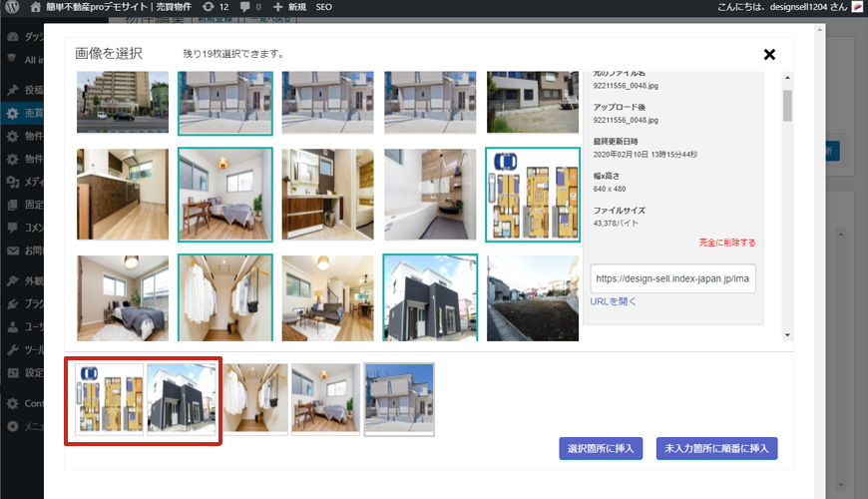The image size is (868, 499).
Task: Click 選択箇所に挿入 button
Action: [601, 448]
